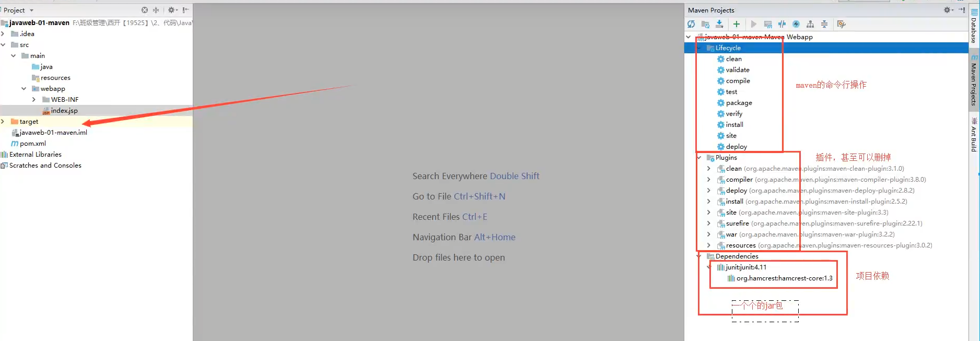The image size is (980, 341).
Task: Collapse the webapp folder
Action: click(24, 89)
